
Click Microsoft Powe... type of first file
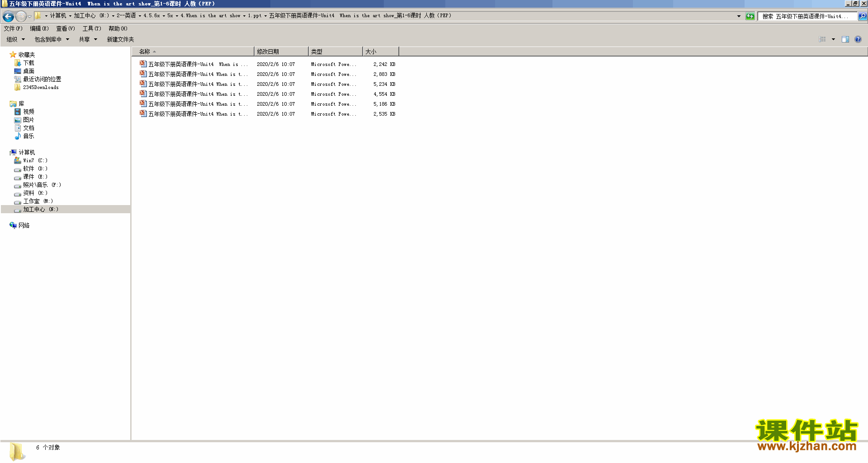(x=334, y=64)
